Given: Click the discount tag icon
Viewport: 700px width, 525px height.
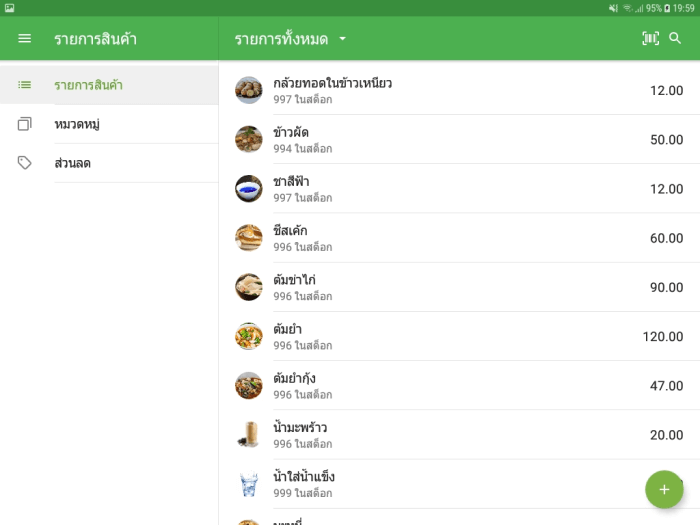Looking at the screenshot, I should [25, 163].
